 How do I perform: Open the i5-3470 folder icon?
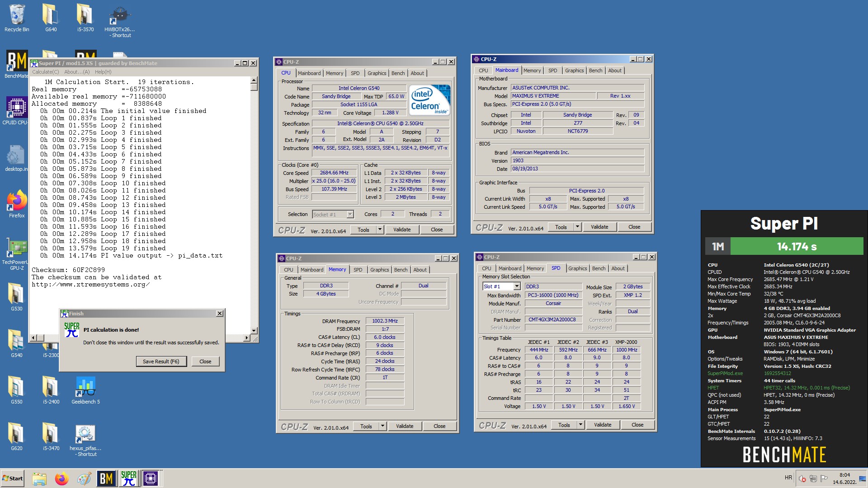tap(51, 436)
